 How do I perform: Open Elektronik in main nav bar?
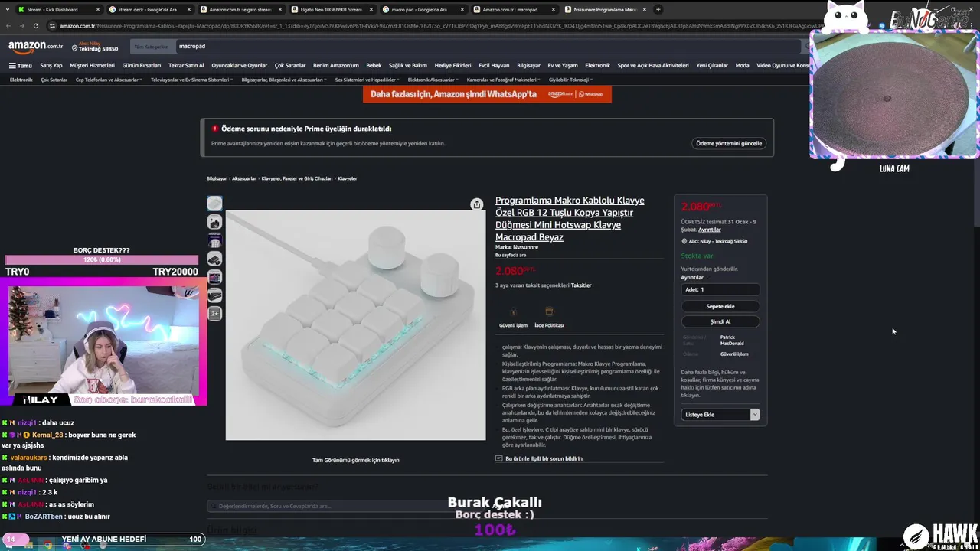(597, 66)
